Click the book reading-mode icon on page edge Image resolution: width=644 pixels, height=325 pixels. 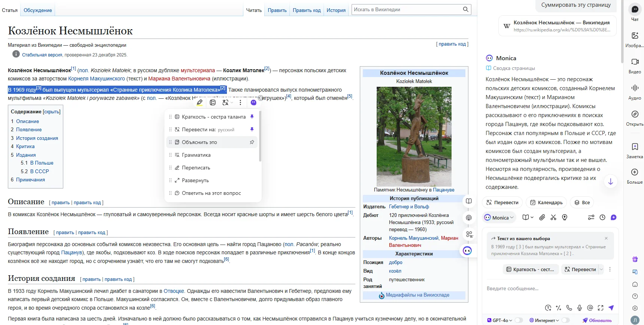(469, 201)
